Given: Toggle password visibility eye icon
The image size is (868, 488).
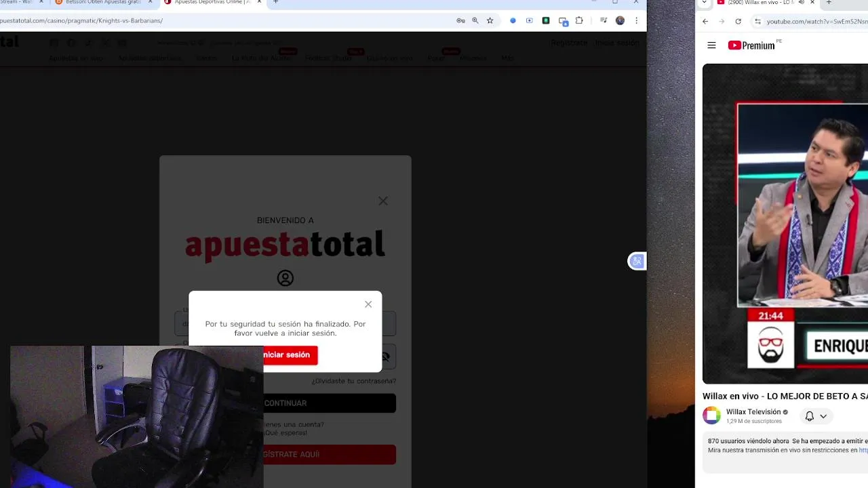Looking at the screenshot, I should 385,357.
